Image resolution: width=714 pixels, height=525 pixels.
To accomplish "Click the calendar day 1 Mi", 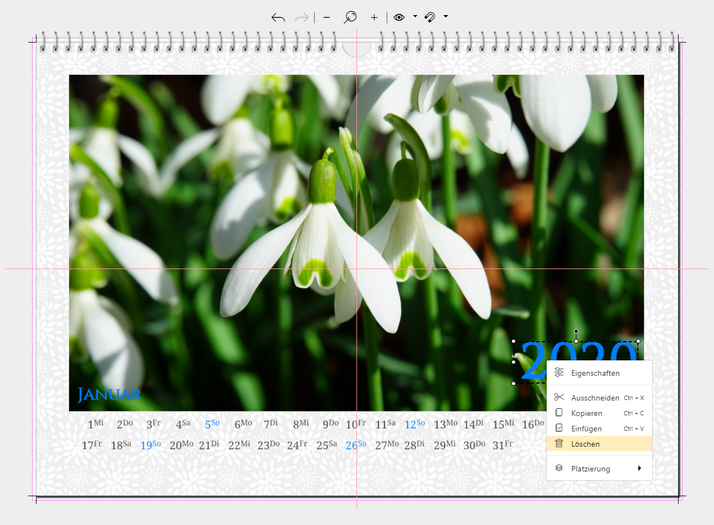I will (95, 424).
